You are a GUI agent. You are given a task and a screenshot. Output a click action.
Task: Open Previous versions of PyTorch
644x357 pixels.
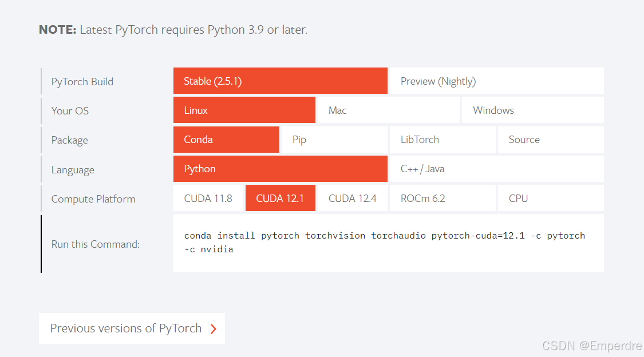coord(126,328)
